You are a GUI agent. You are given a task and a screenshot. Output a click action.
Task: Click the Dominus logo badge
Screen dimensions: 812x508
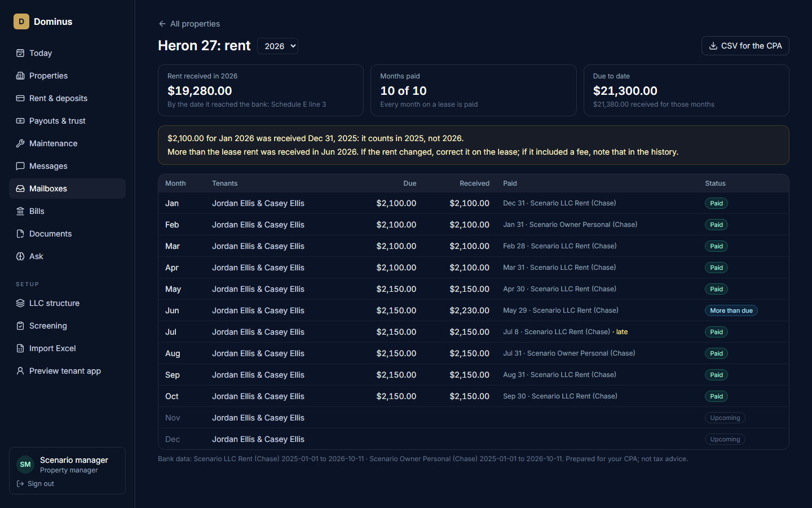point(21,21)
